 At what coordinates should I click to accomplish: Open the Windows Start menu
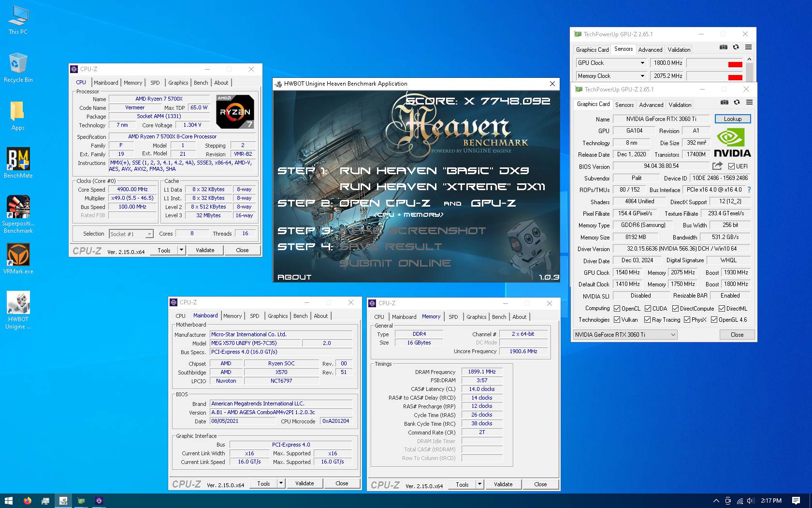point(8,501)
